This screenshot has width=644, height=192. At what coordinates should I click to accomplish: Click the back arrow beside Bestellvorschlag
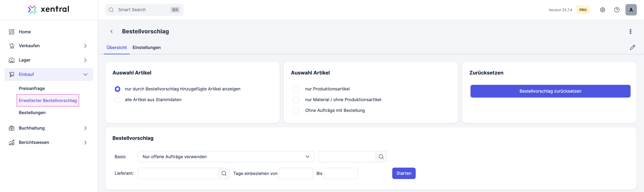112,32
